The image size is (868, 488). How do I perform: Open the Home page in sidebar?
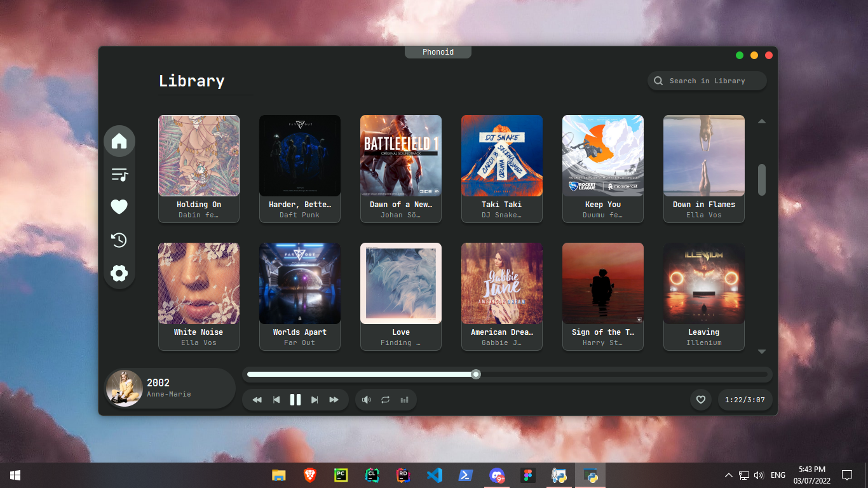point(119,141)
